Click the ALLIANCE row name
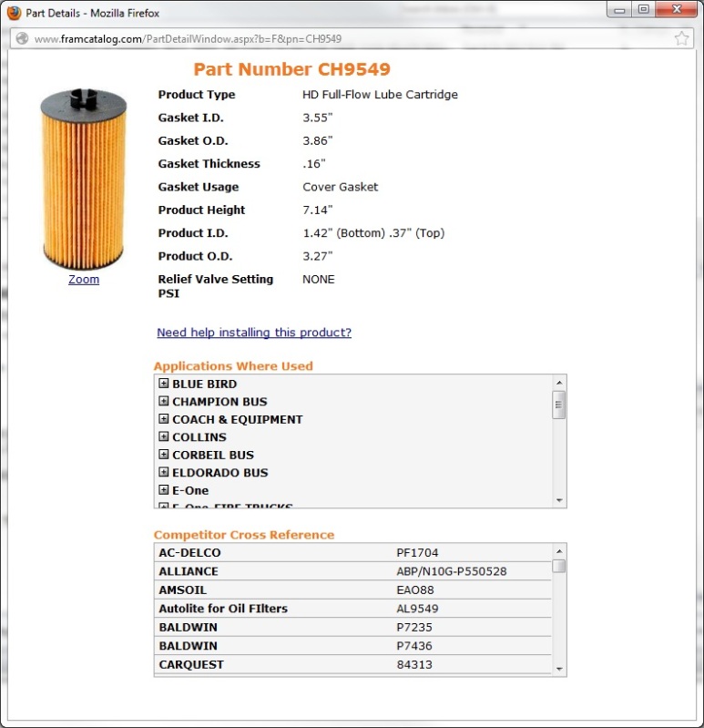Screen dimensions: 704x728 coord(189,571)
